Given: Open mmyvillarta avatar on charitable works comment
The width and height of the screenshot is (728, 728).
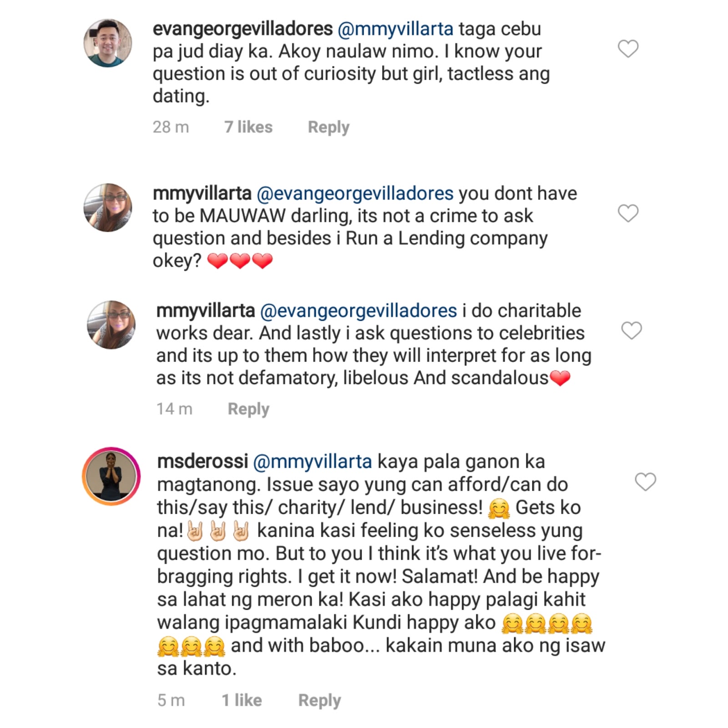Looking at the screenshot, I should coord(111,325).
